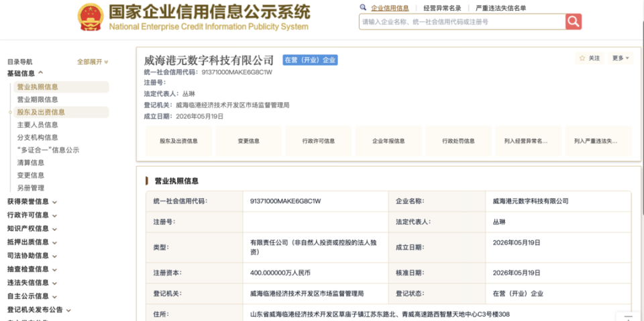Click the 核准日期 value 2026年05月19日
Viewport: 644px width, 321px height.
[517, 273]
